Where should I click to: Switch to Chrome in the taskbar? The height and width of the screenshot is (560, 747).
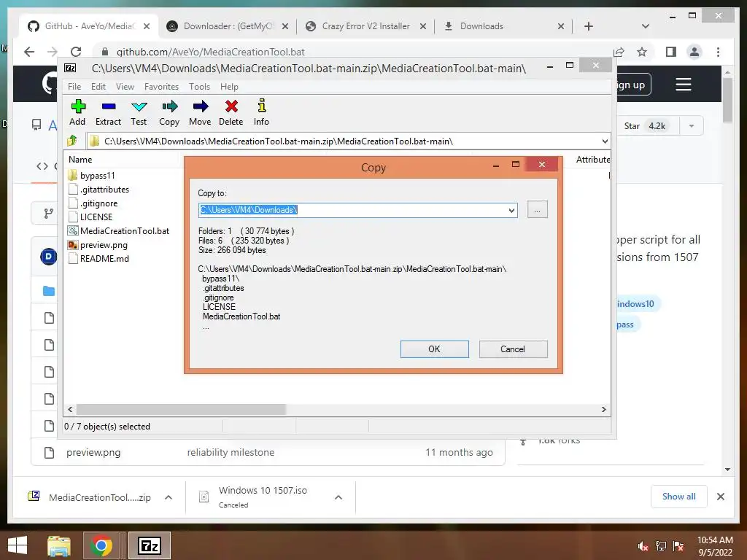101,545
